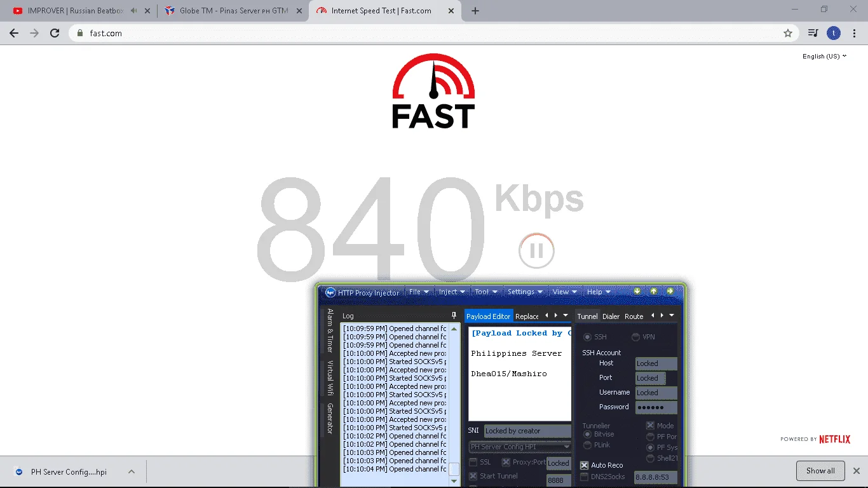Open the PH Server Config .hpi download
This screenshot has height=488, width=868.
[x=69, y=471]
